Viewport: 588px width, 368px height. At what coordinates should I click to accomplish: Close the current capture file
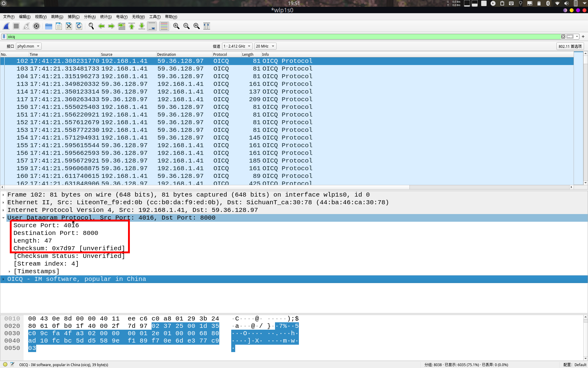pos(69,26)
